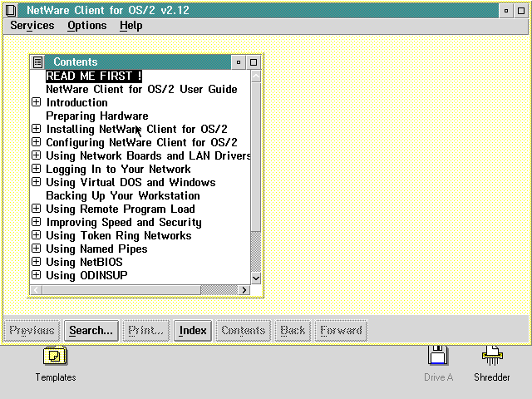
Task: Click the horizontal scrollbar right arrow
Action: (244, 290)
